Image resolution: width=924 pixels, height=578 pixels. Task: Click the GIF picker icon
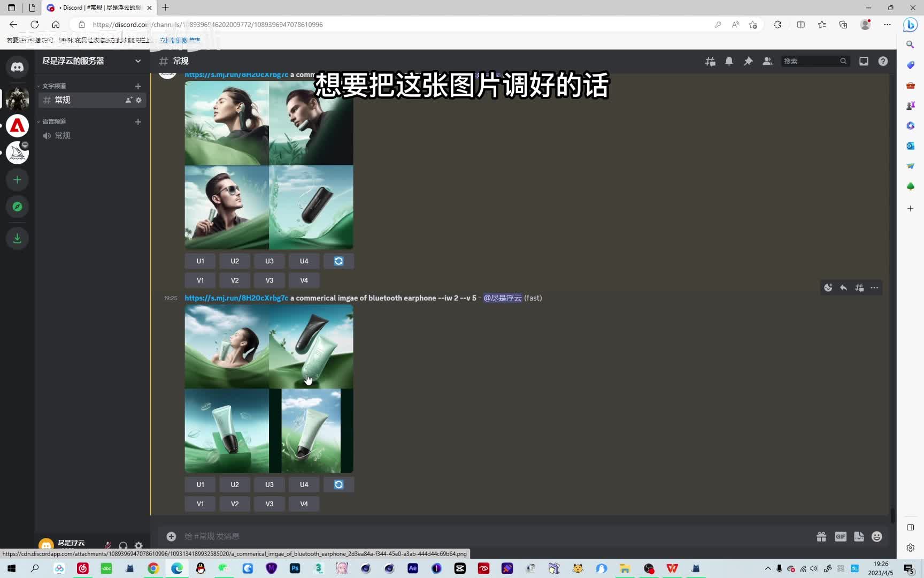pyautogui.click(x=841, y=536)
